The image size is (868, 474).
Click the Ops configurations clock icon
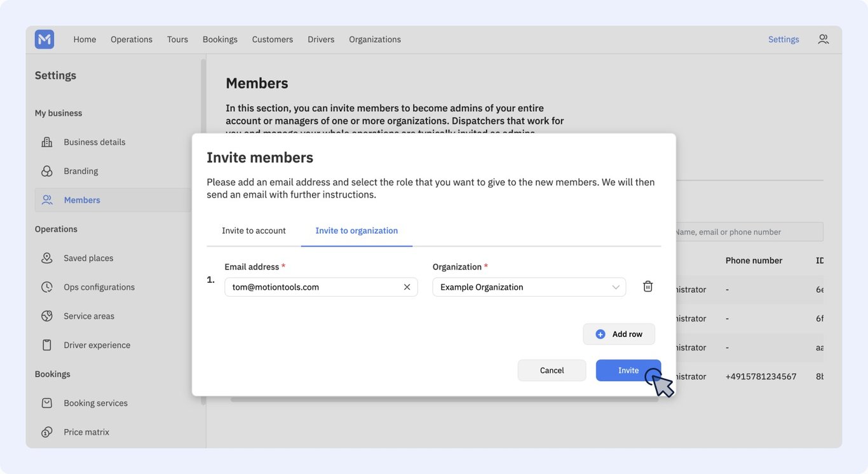point(47,287)
